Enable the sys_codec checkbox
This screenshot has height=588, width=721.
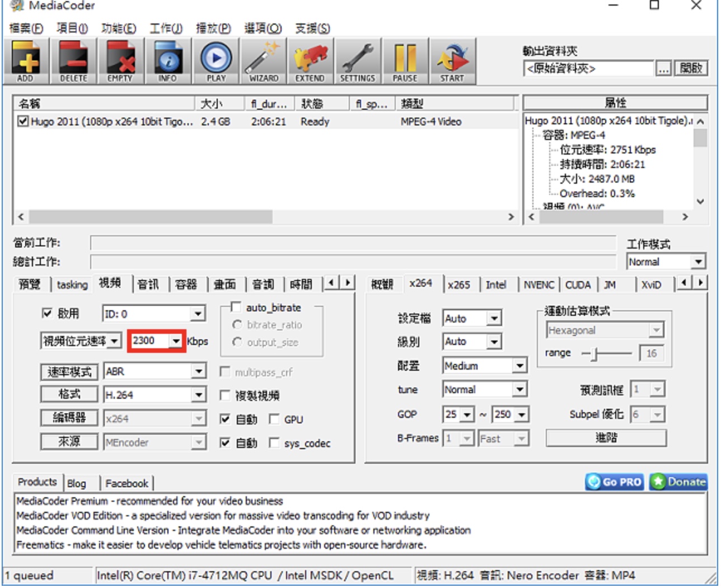[274, 442]
